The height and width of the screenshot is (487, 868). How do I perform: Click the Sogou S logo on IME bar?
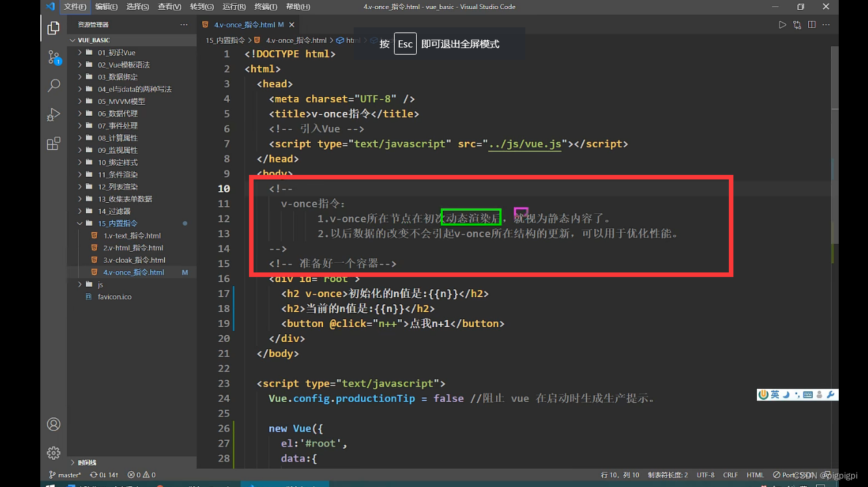[x=763, y=395]
